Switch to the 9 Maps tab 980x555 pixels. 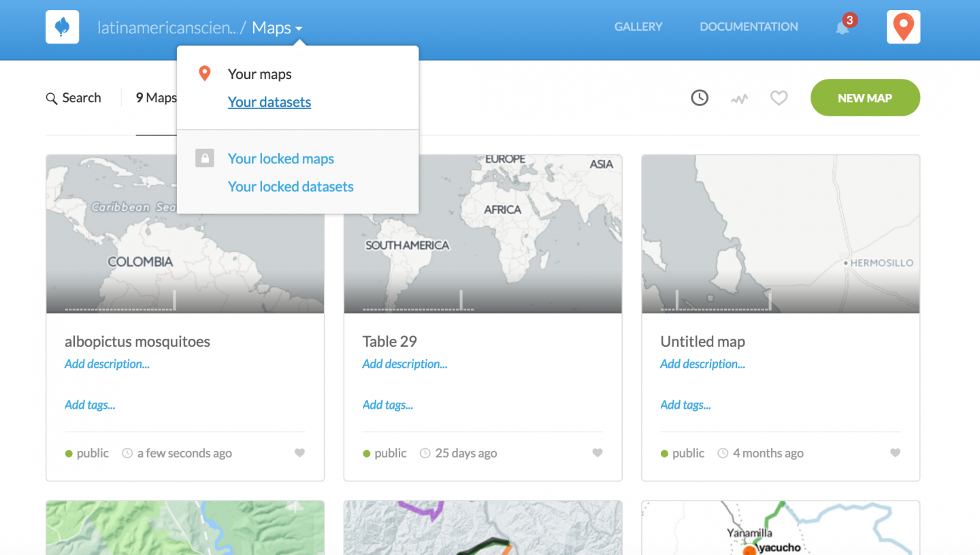click(x=155, y=97)
